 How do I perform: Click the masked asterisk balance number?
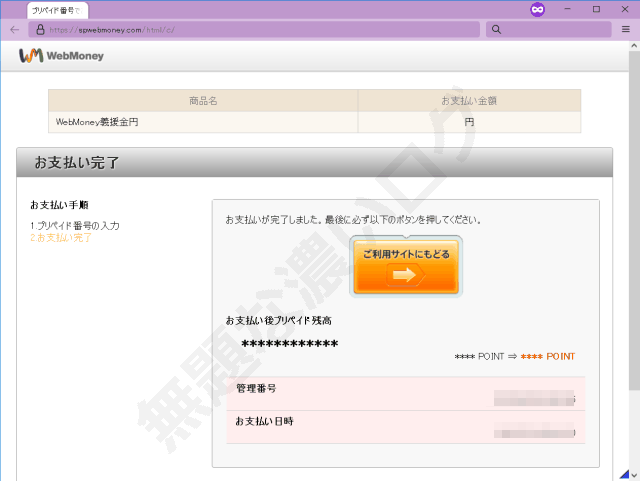point(290,344)
